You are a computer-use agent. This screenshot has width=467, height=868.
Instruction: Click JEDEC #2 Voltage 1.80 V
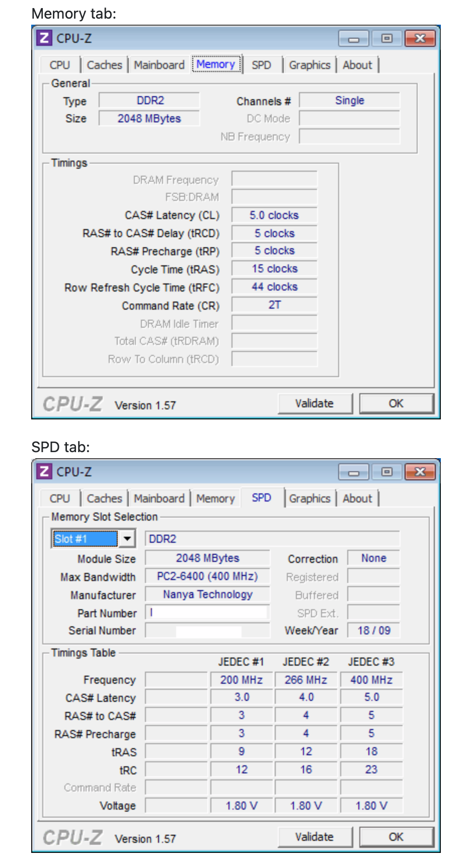306,806
